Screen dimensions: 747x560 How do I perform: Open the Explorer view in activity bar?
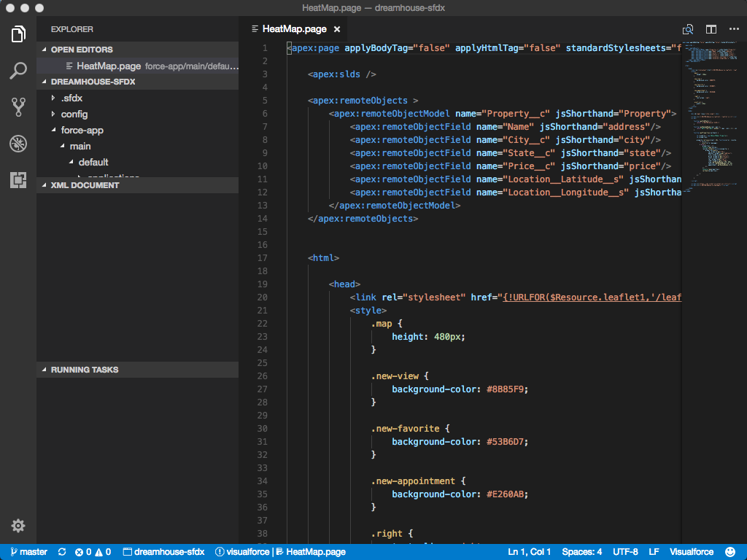pyautogui.click(x=18, y=34)
